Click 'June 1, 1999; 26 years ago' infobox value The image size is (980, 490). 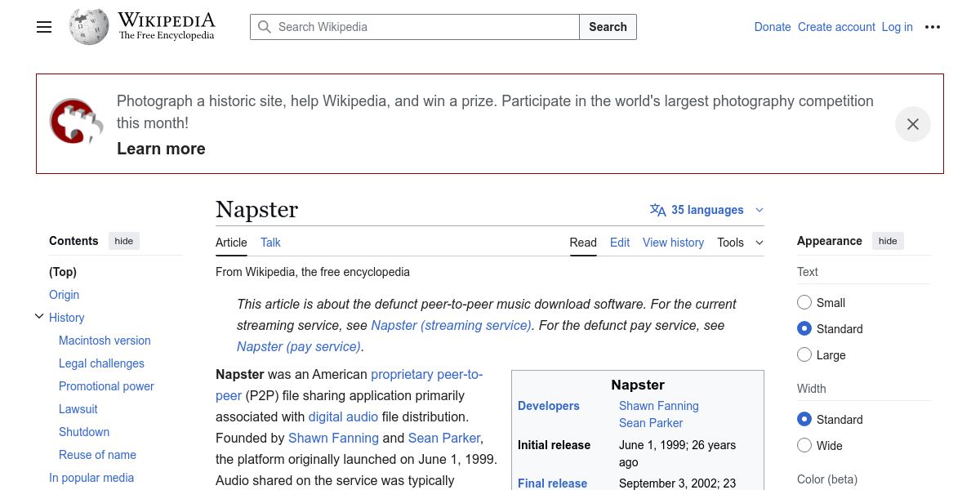[x=678, y=453]
